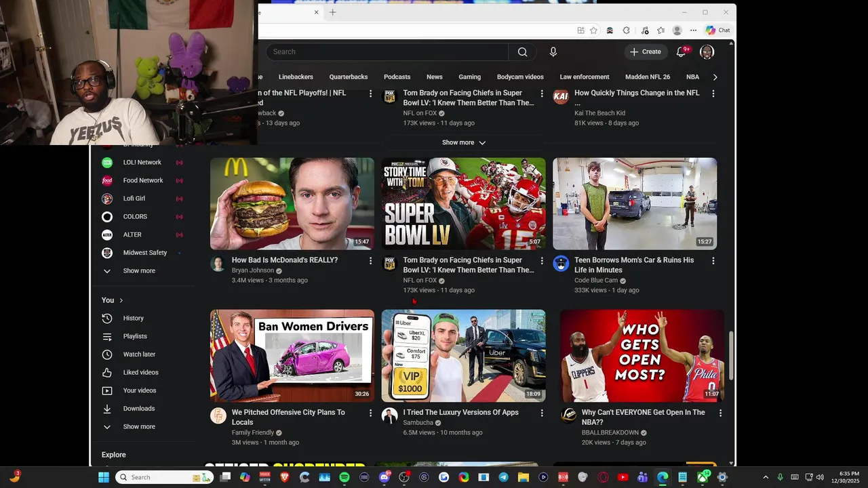Open Watch later in the sidebar
The height and width of the screenshot is (488, 868).
point(139,354)
